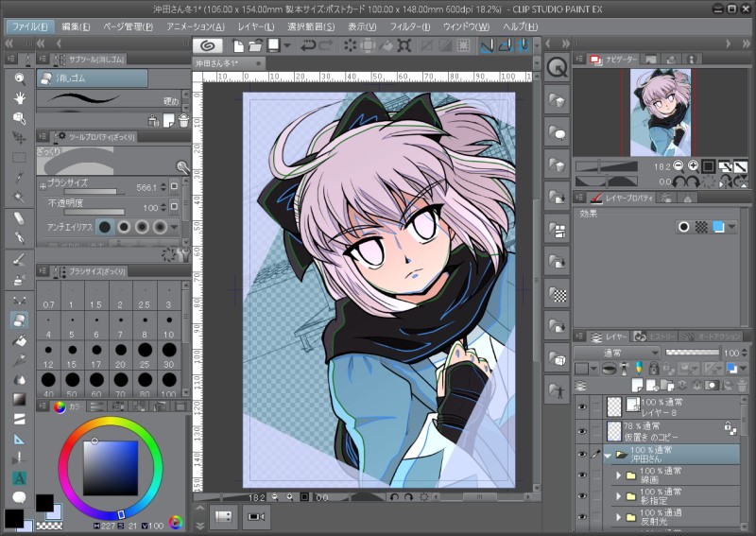Choose brush size 12 preset
Image resolution: width=756 pixels, height=536 pixels.
coord(48,355)
